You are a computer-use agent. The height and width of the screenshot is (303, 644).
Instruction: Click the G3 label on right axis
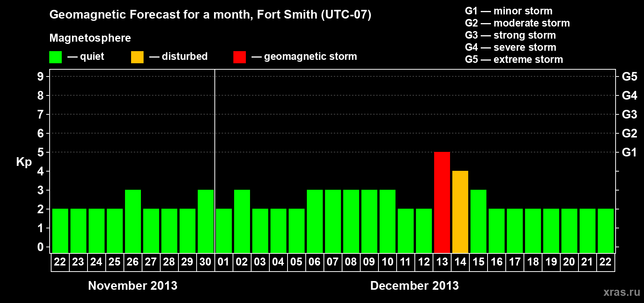coord(629,114)
